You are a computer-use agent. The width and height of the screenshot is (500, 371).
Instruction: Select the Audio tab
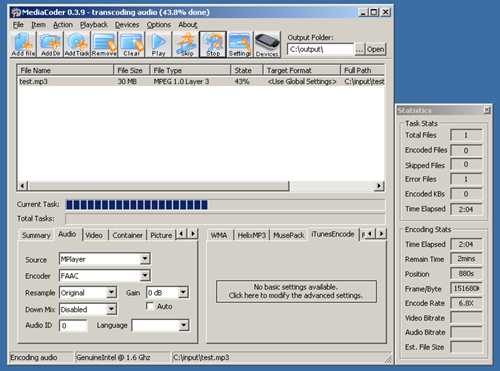pos(67,234)
